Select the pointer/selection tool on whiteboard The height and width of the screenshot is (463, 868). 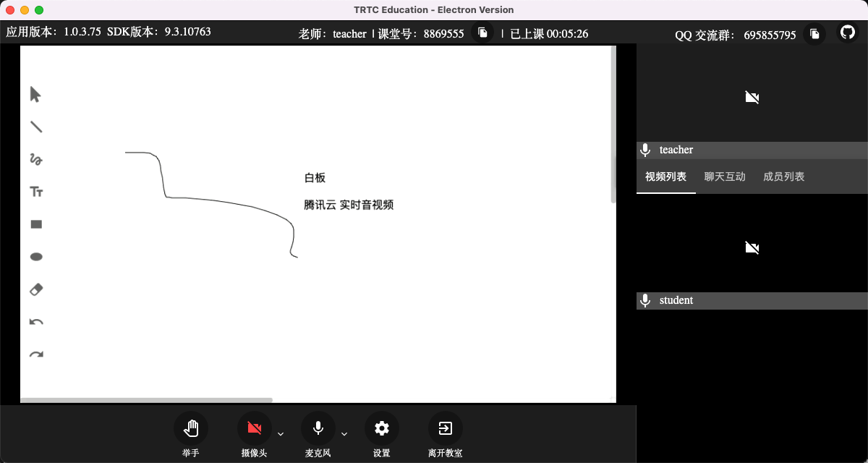click(x=36, y=94)
